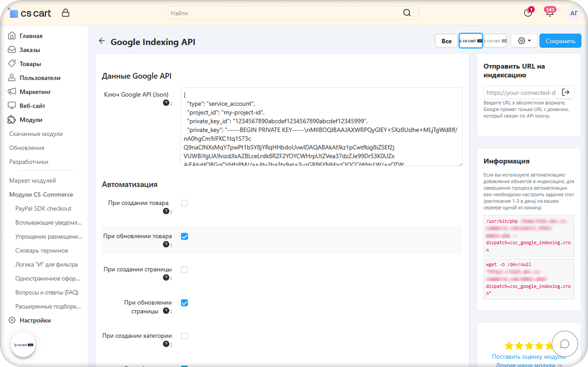Click the Сохранить button
The height and width of the screenshot is (367, 588).
560,41
